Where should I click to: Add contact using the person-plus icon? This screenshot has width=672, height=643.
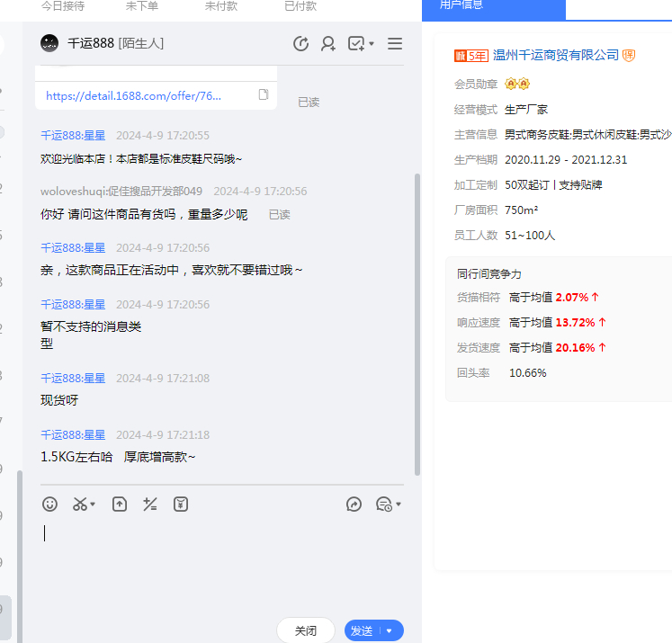(x=328, y=43)
